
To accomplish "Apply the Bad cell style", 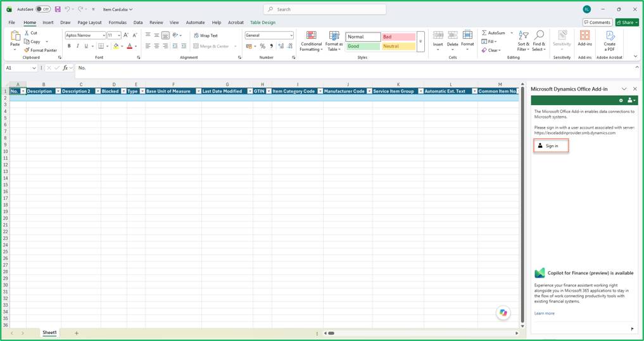I will tap(398, 37).
